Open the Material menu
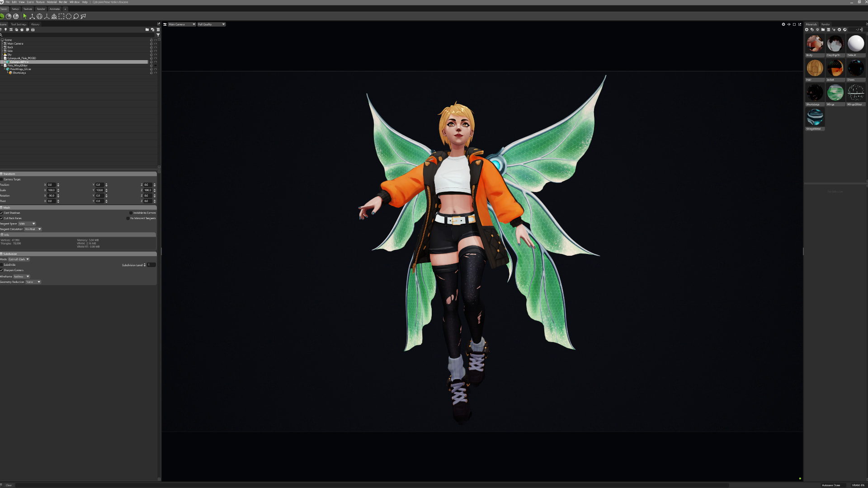Screen dimensions: 868x488 click(52, 2)
